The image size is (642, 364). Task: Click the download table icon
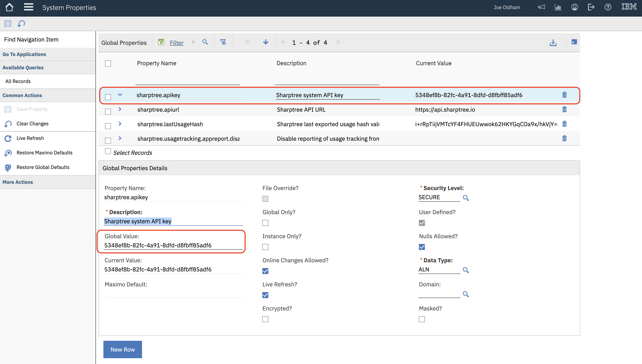[x=553, y=43]
